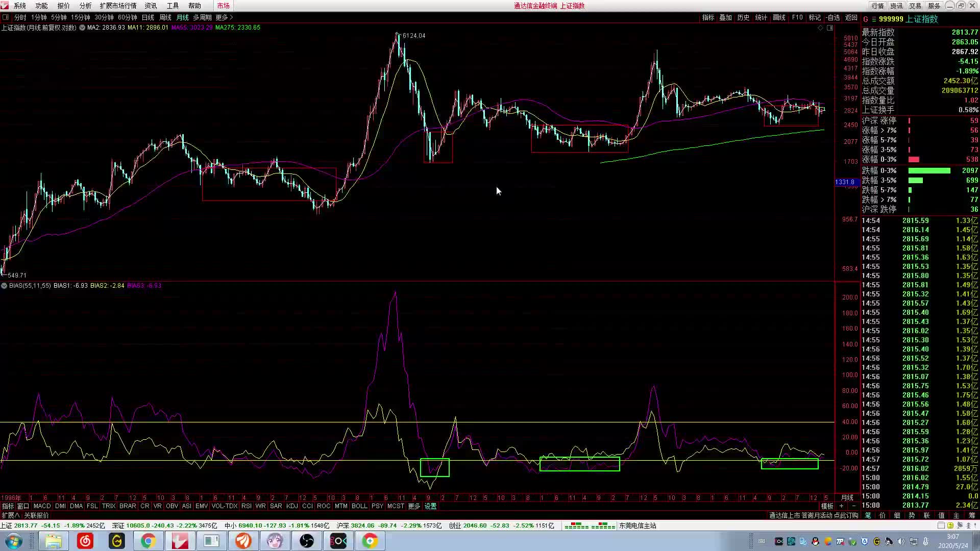Click the 模板 template button

pos(827,506)
